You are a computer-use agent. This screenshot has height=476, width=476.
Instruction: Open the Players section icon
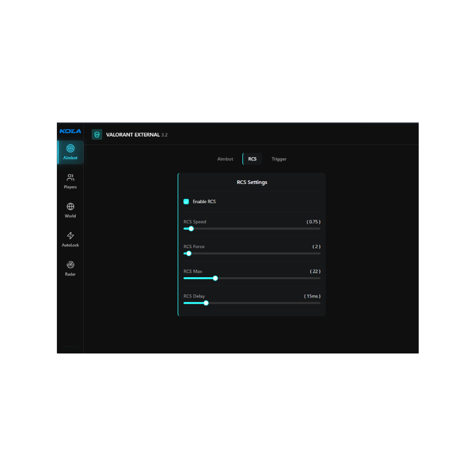[x=70, y=178]
